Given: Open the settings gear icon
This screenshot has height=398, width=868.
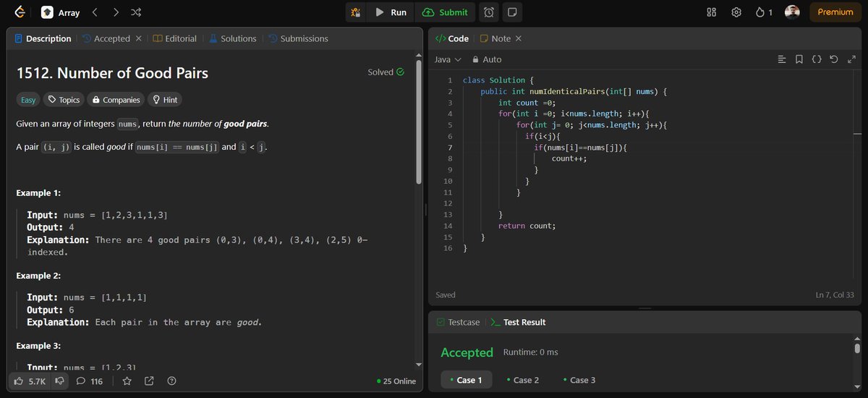Looking at the screenshot, I should 736,12.
